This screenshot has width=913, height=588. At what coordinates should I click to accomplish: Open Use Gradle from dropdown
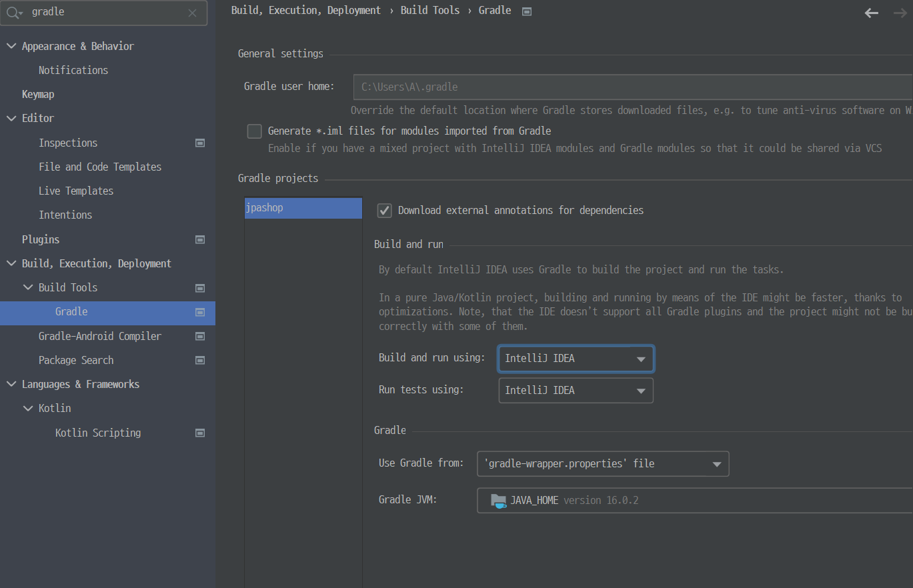click(x=603, y=464)
